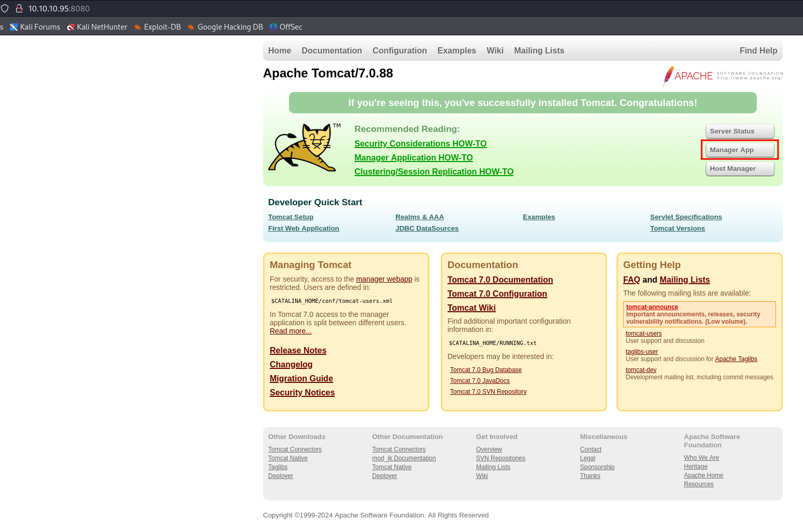Open the FAQ link in Getting Help

(x=631, y=280)
